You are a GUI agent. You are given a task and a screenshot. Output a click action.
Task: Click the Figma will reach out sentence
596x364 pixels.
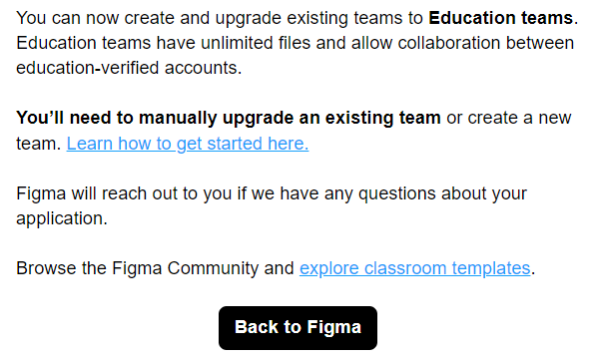pyautogui.click(x=272, y=206)
